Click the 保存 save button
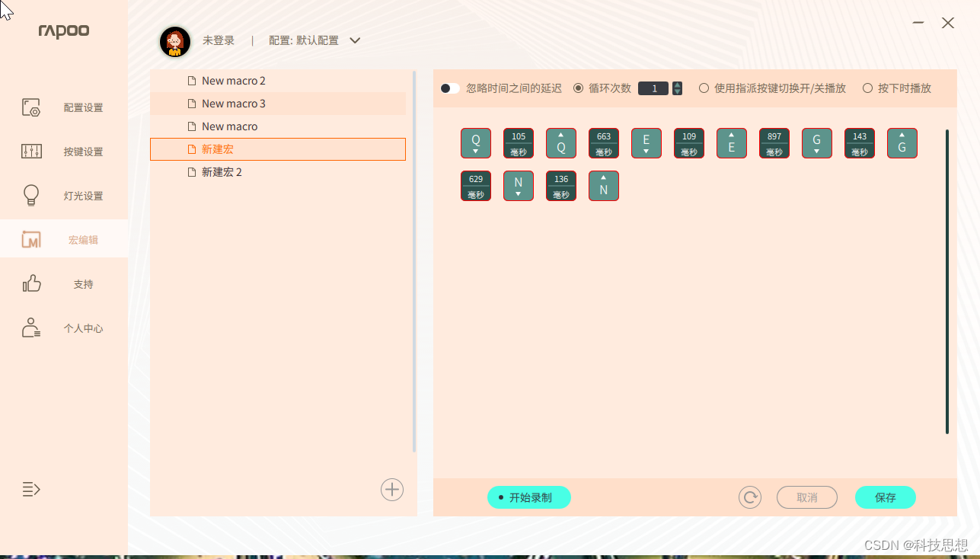Viewport: 980px width, 559px height. (885, 497)
